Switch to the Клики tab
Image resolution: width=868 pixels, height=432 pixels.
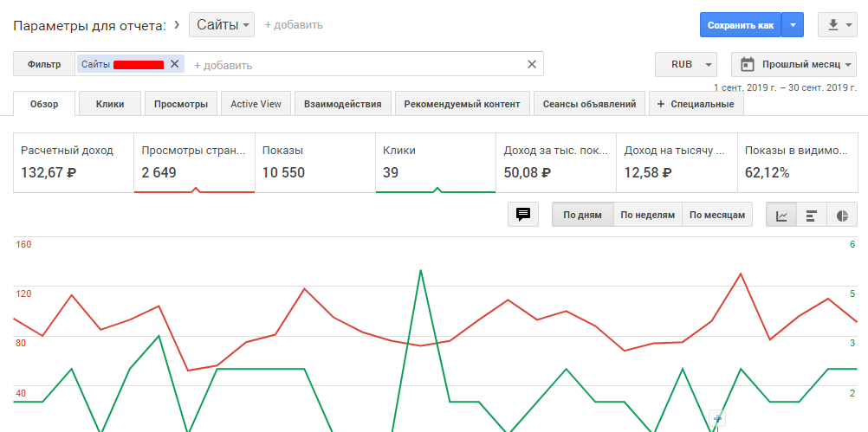tap(110, 104)
